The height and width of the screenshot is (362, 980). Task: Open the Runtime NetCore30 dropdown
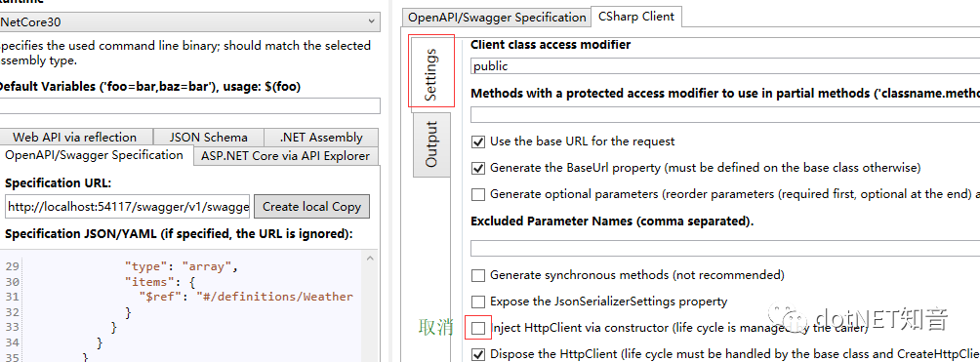pos(189,21)
